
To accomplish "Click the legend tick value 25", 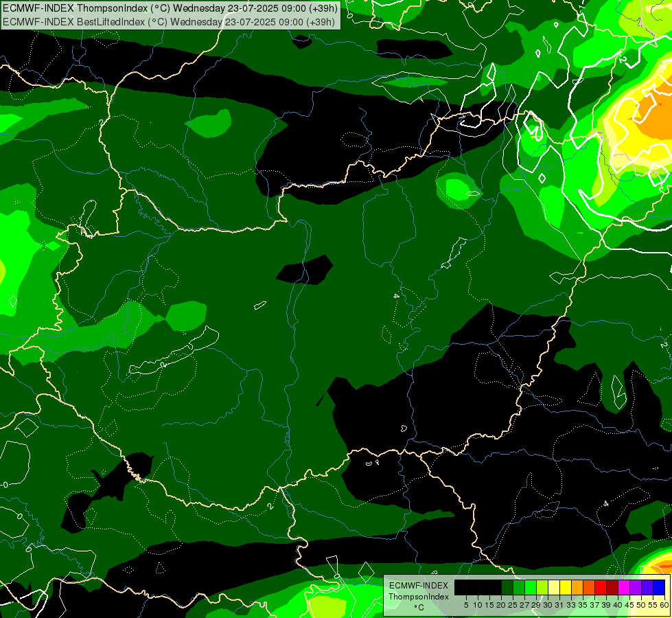I will (x=513, y=605).
